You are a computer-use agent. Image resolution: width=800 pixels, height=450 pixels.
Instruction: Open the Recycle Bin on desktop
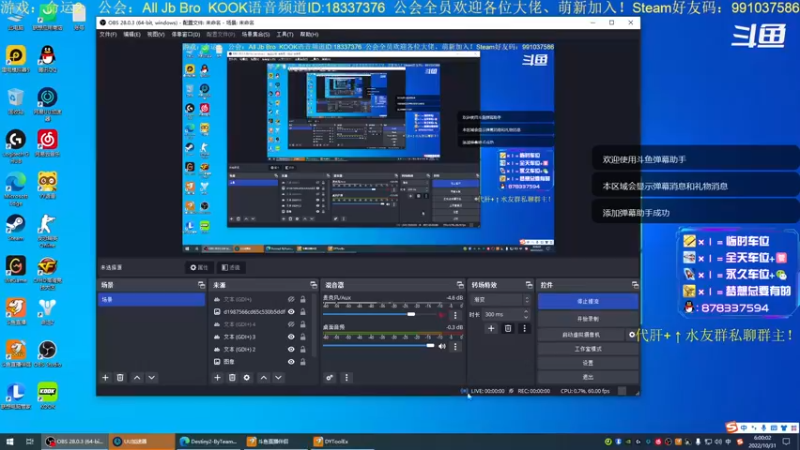[x=16, y=101]
